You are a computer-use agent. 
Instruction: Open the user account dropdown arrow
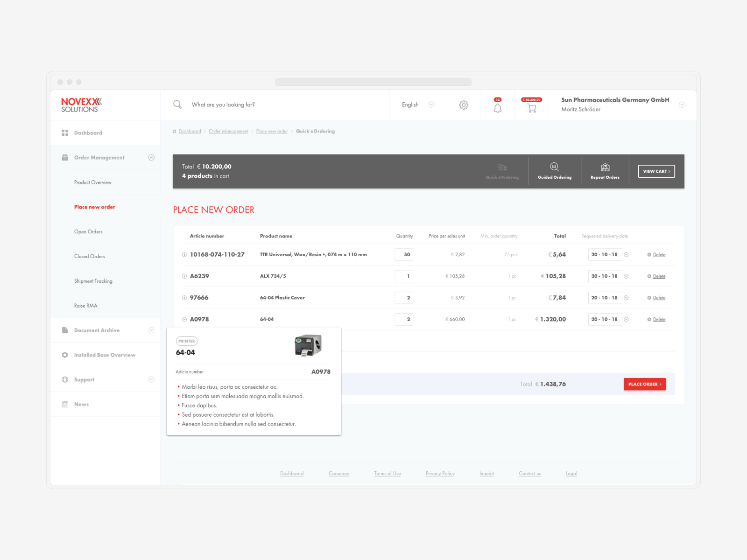click(x=682, y=105)
